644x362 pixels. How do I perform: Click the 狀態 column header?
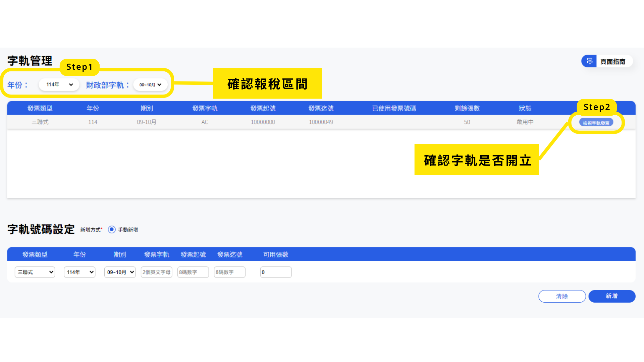(525, 108)
